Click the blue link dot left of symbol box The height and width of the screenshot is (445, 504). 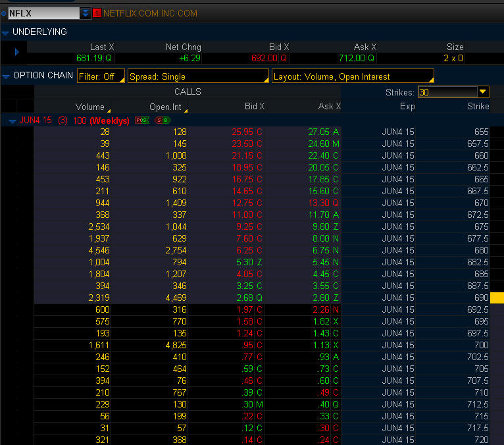(3, 13)
